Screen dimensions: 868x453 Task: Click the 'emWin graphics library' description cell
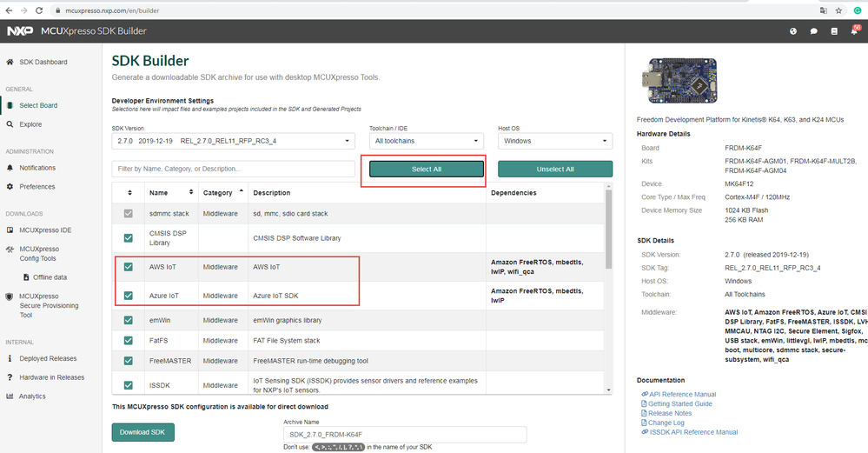coord(367,320)
